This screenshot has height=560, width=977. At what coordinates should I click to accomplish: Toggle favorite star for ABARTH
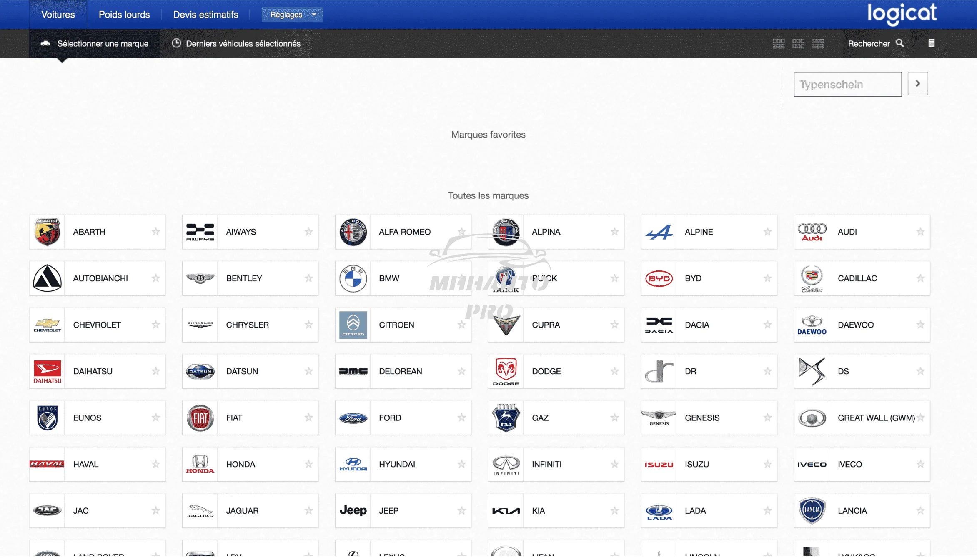156,232
